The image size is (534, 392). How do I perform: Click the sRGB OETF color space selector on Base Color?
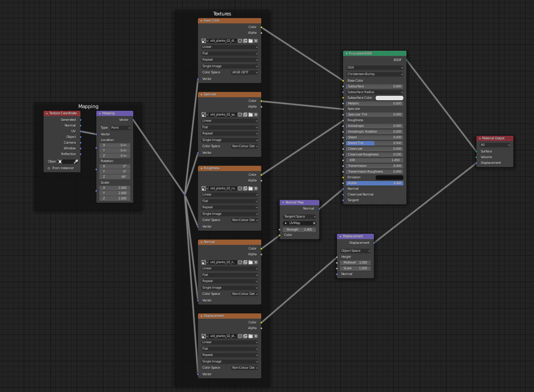[245, 72]
